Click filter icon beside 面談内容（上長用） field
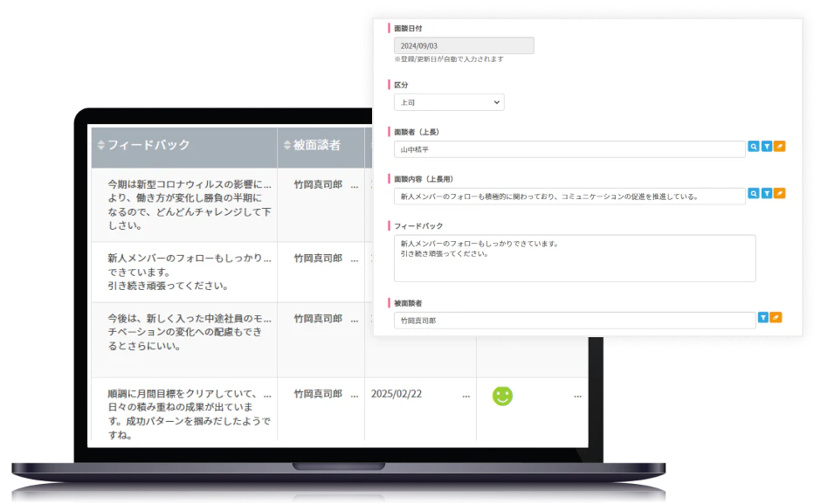The width and height of the screenshot is (821, 504). (x=767, y=194)
